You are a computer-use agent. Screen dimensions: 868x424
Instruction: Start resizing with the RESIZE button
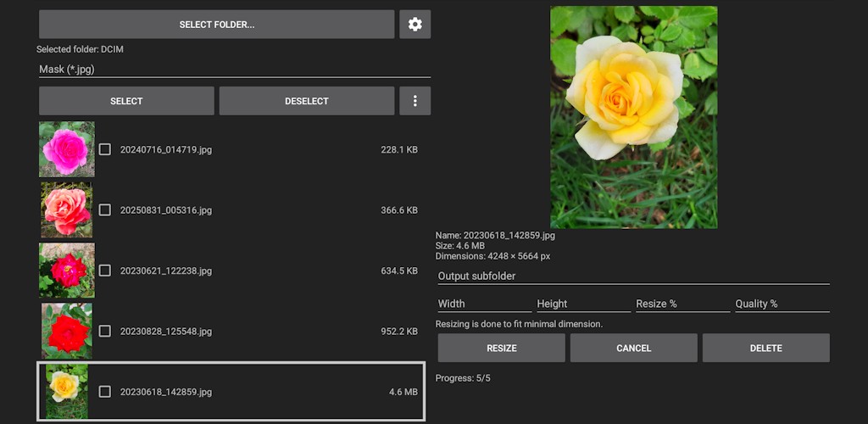(501, 348)
